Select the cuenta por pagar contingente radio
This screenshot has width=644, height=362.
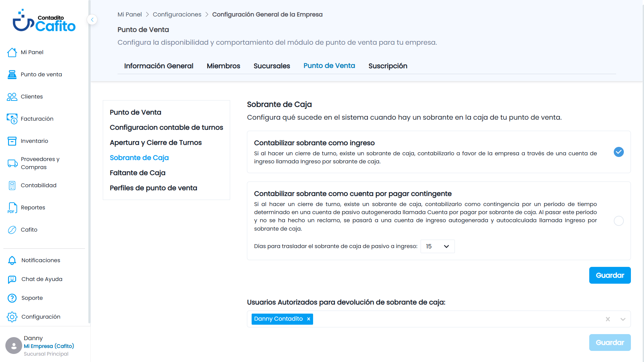pos(619,221)
